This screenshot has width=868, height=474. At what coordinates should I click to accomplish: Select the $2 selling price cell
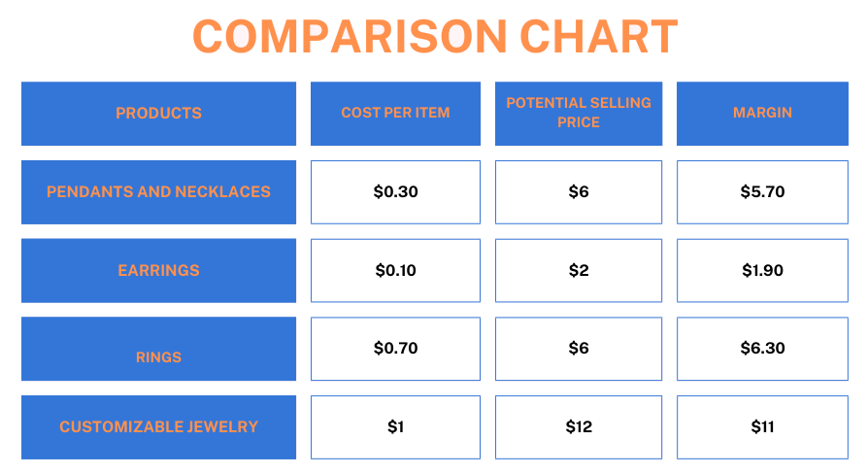(x=579, y=271)
